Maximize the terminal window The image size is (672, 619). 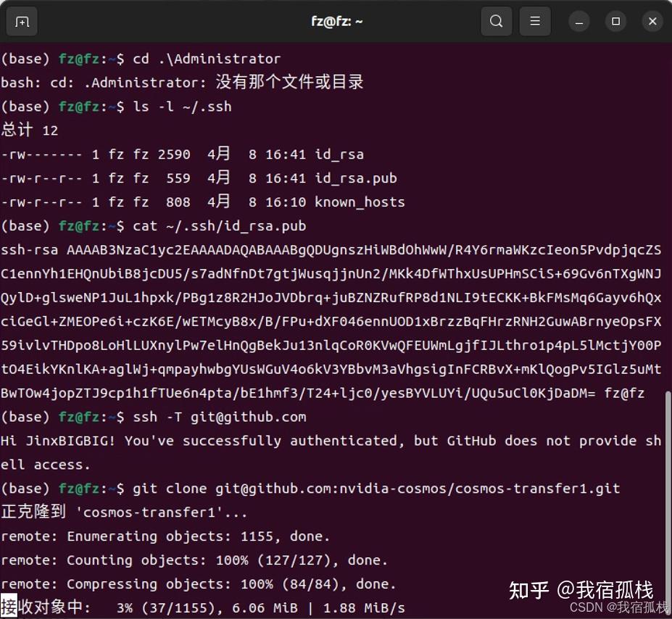pyautogui.click(x=615, y=21)
